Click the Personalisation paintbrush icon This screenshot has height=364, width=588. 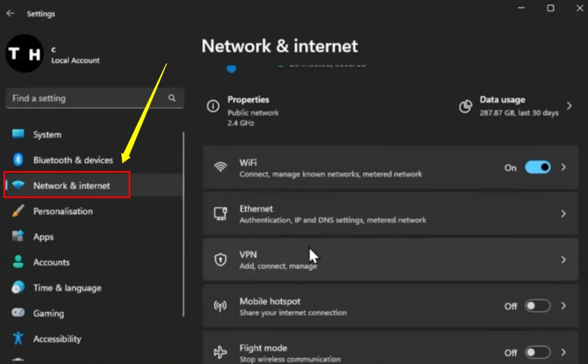[18, 211]
